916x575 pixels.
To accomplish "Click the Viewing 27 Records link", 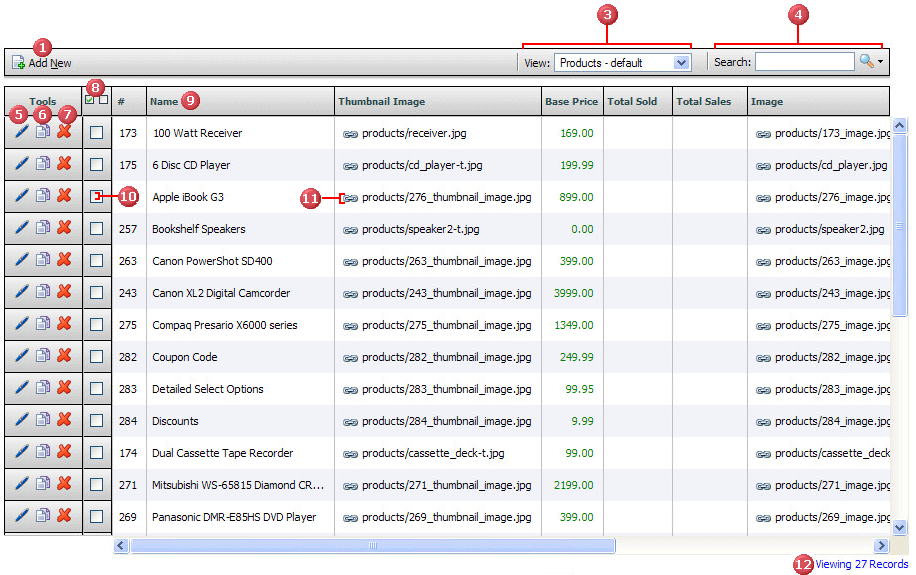I will (861, 564).
